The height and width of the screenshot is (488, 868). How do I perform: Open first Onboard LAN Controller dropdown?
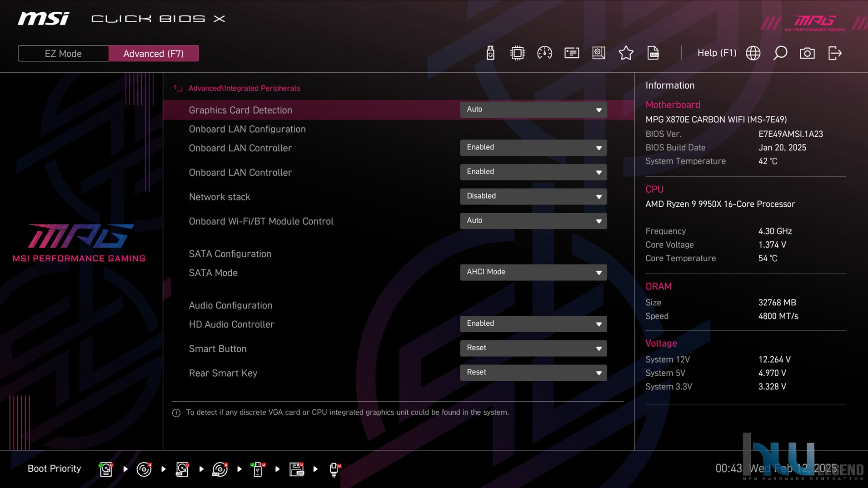click(x=533, y=148)
